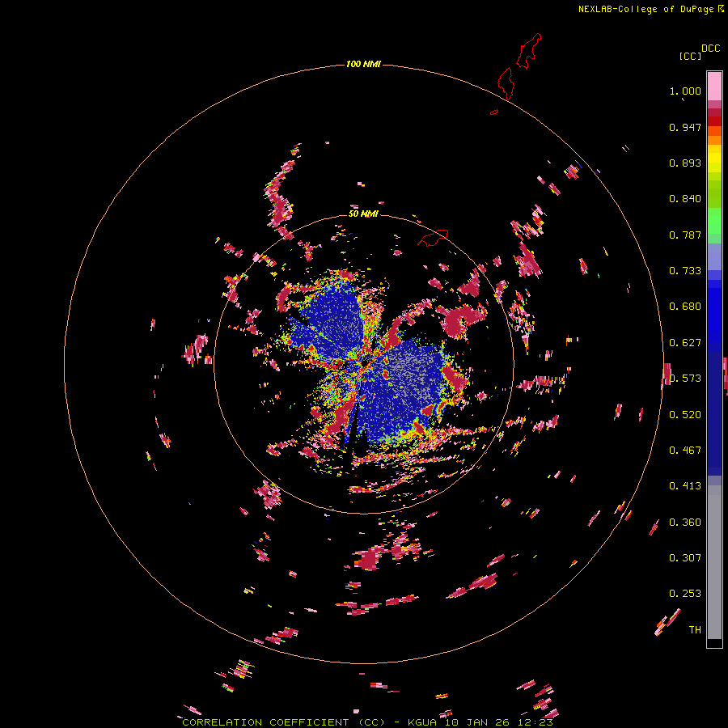728x728 pixels.
Task: Click the [CC] legend unit label
Action: pyautogui.click(x=690, y=56)
